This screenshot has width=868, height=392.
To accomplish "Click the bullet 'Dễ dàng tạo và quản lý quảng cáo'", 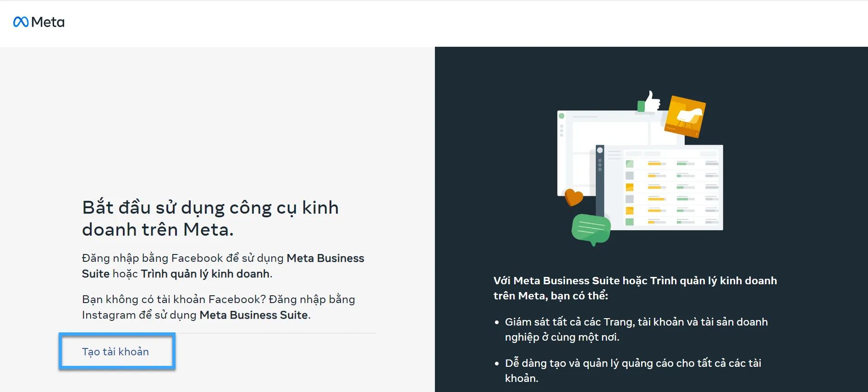I will click(x=633, y=370).
